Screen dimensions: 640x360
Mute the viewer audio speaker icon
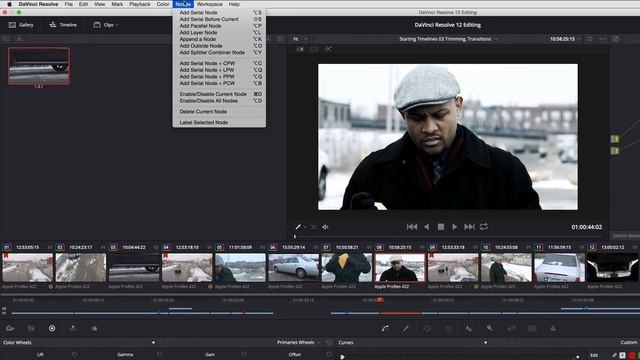pos(325,227)
